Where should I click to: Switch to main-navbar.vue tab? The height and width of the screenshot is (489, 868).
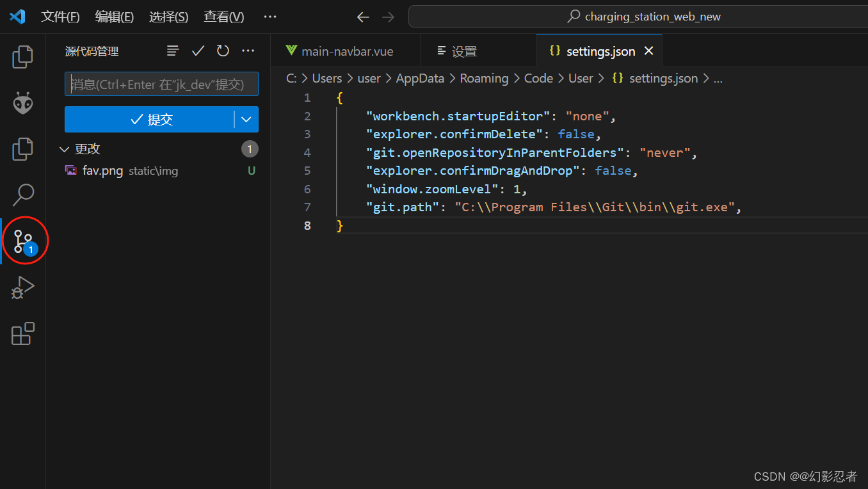click(x=346, y=51)
